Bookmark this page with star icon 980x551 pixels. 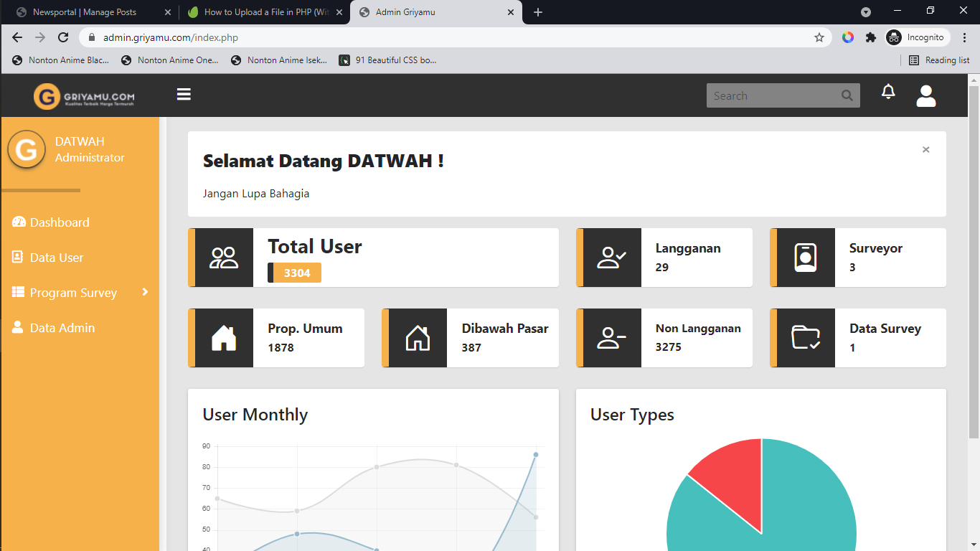tap(819, 37)
